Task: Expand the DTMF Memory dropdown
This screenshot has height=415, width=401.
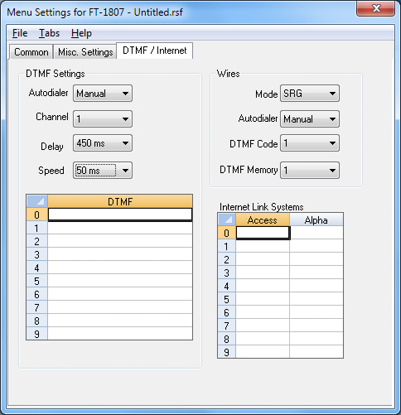Action: (x=310, y=170)
